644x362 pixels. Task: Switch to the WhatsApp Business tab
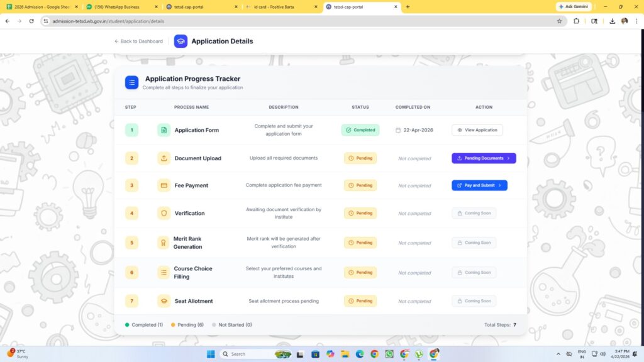click(x=119, y=7)
